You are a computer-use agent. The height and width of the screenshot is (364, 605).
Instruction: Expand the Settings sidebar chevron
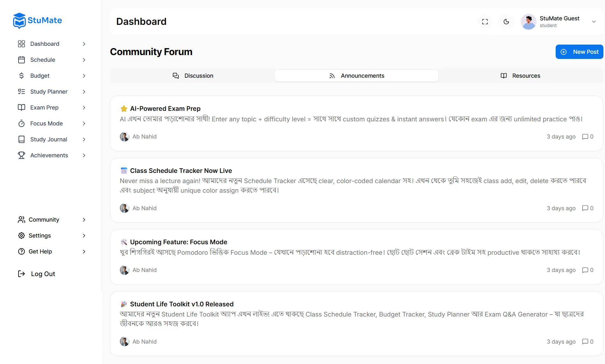click(84, 236)
